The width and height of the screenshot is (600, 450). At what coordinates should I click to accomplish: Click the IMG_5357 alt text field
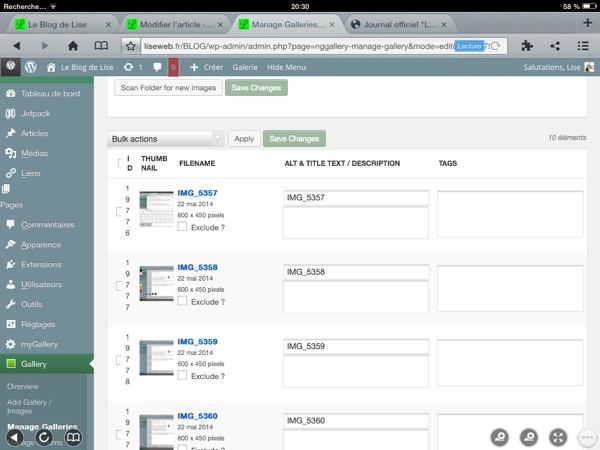(356, 198)
